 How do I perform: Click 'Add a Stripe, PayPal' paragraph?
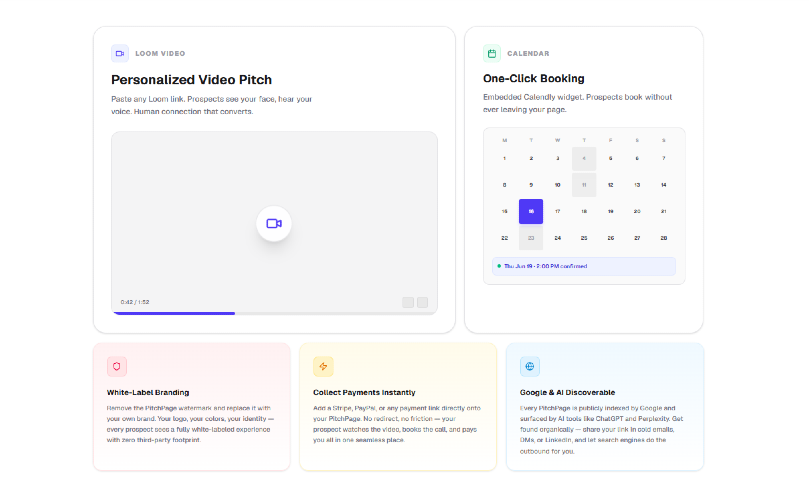pyautogui.click(x=397, y=424)
